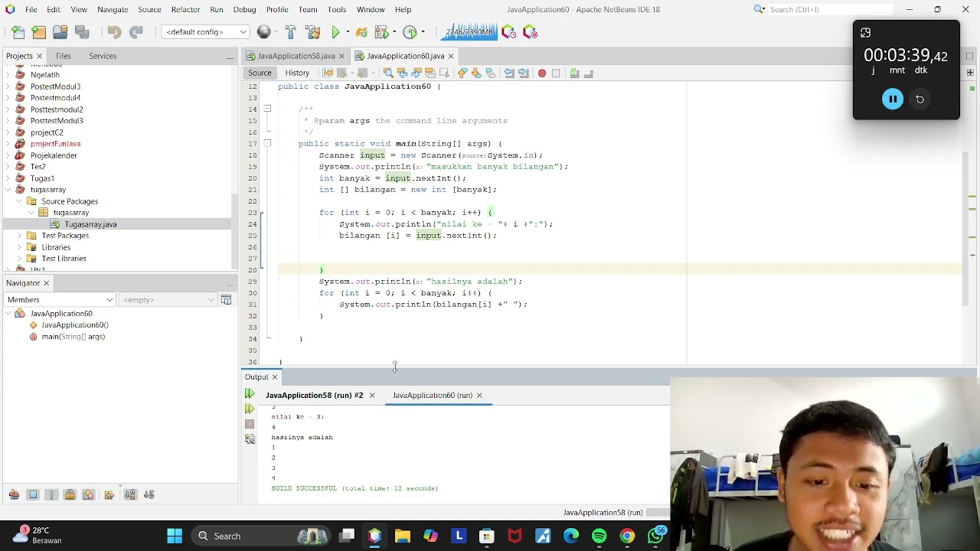Toggle Highlight Search in editor toolbar
The height and width of the screenshot is (551, 980).
pyautogui.click(x=430, y=73)
